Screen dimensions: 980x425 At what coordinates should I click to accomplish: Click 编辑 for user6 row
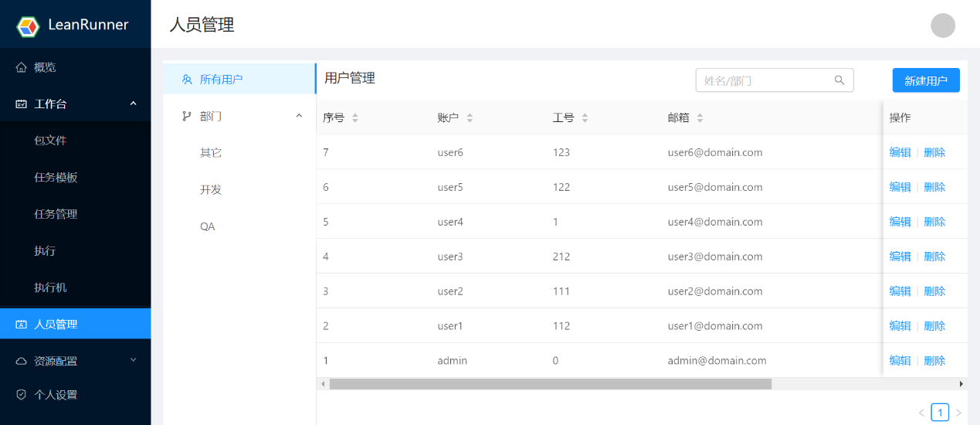(x=900, y=152)
